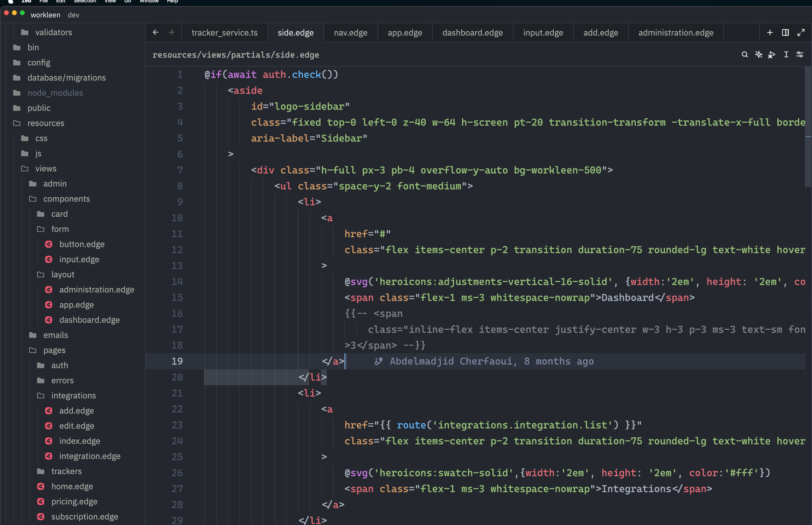Click the dev branch name
This screenshot has width=812, height=525.
click(73, 15)
